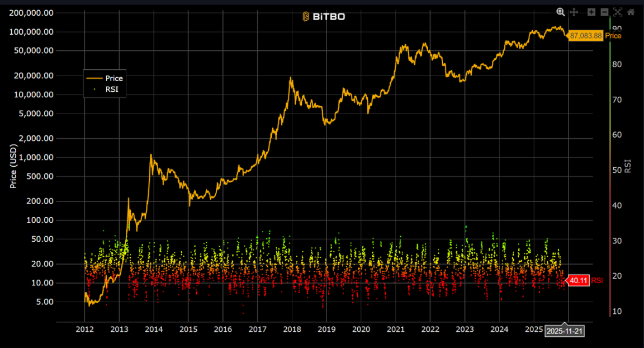Click the 2012 label on the x-axis
This screenshot has width=644, height=348.
(x=84, y=330)
